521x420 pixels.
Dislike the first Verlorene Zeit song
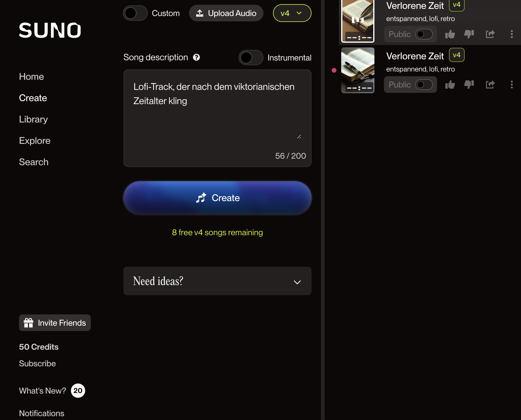[x=469, y=34]
